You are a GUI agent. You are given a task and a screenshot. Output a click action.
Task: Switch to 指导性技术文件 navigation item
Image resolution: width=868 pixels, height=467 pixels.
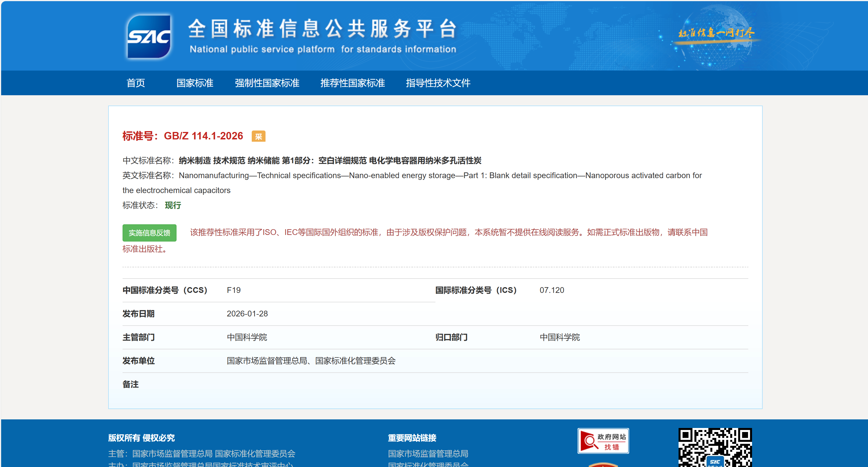click(x=438, y=83)
